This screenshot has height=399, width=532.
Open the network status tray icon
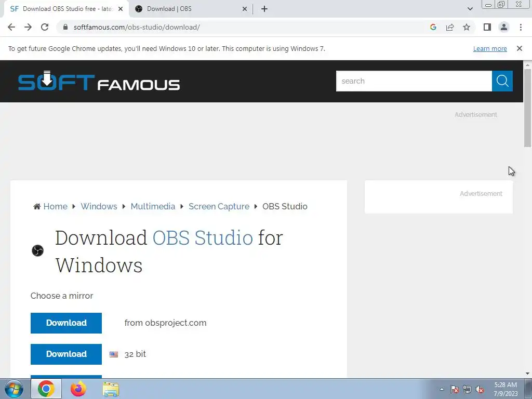coord(467,389)
